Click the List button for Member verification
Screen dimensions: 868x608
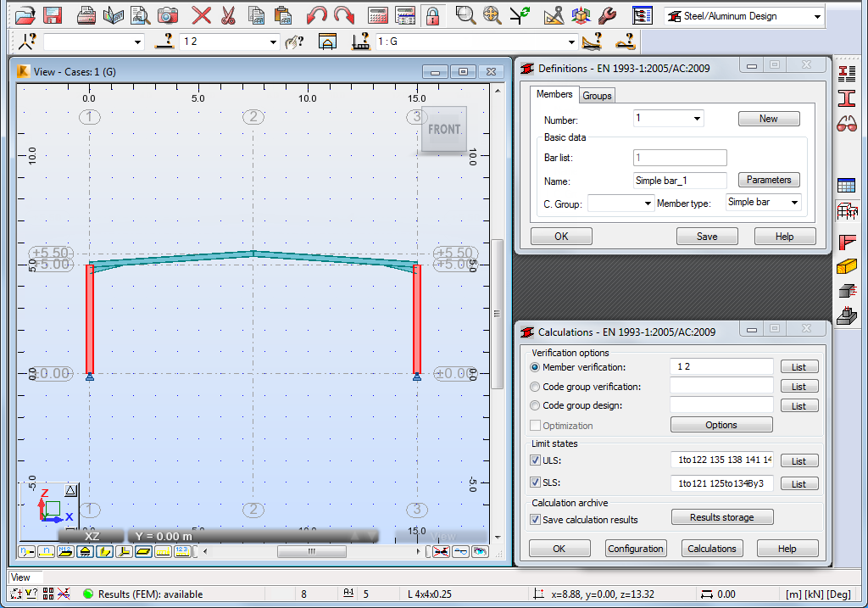(x=798, y=367)
